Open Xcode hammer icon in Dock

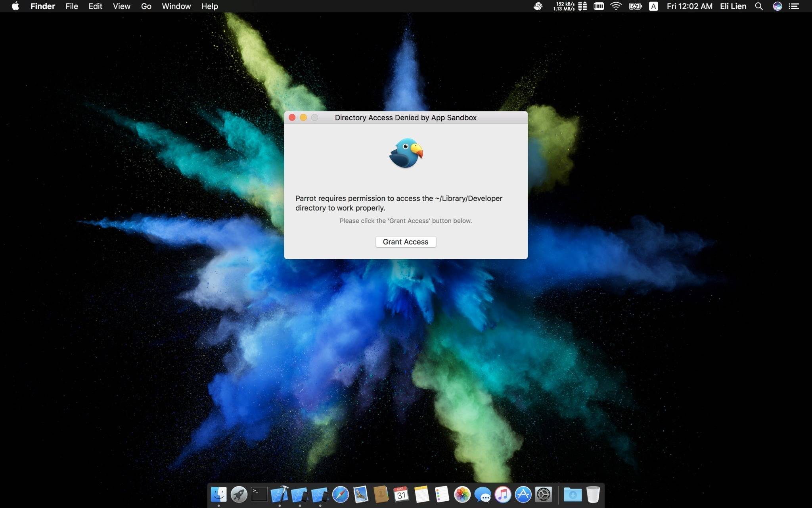point(280,495)
